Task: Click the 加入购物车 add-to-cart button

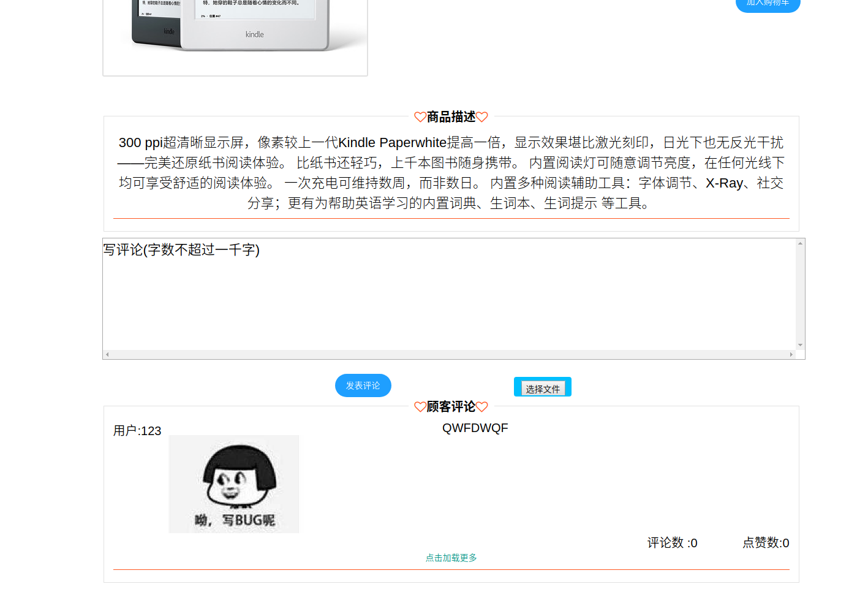Action: 768,4
